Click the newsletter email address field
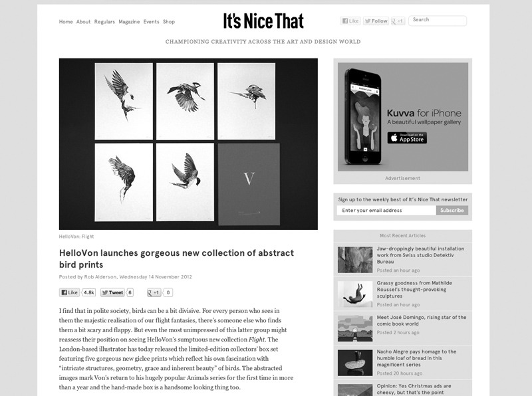 (386, 210)
